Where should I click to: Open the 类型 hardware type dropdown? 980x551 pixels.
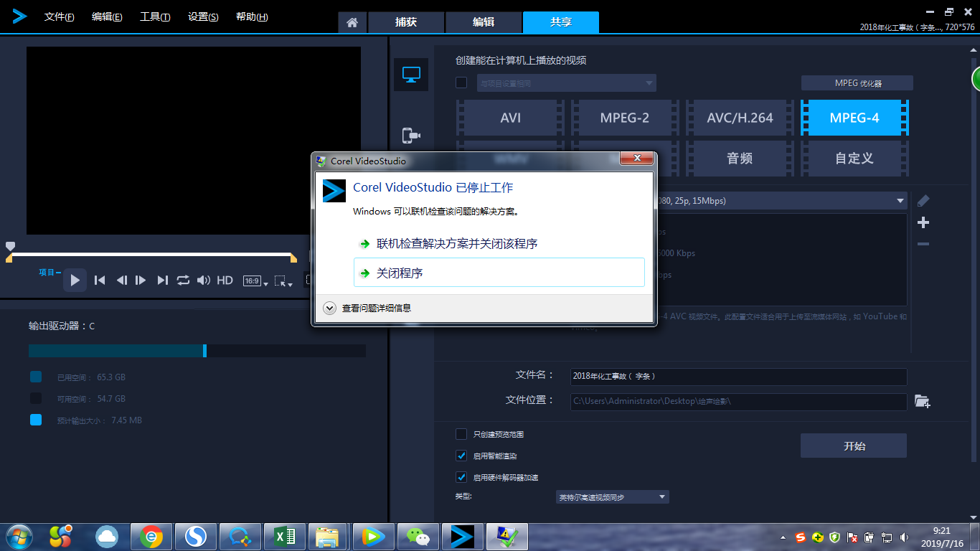point(613,496)
